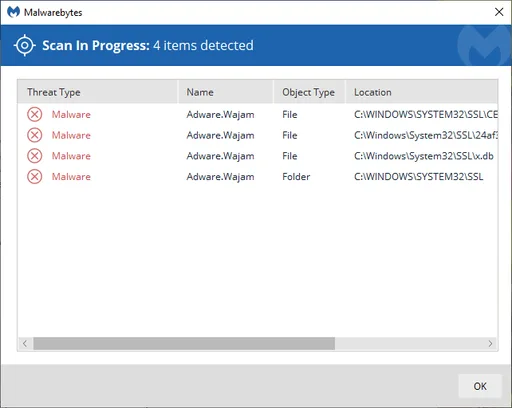Click the left scroll arrow of horizontal scrollbar
Image resolution: width=512 pixels, height=408 pixels.
25,343
